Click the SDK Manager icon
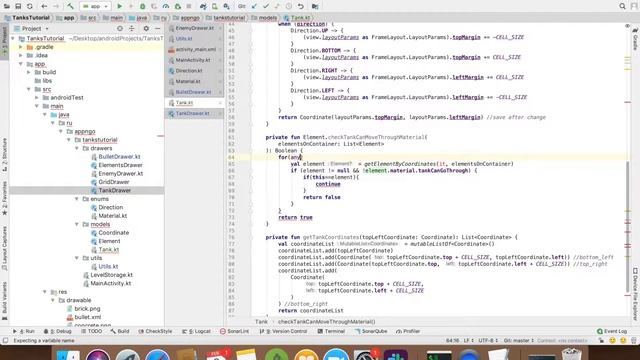Screen dimensions: 640x360 coord(227,7)
